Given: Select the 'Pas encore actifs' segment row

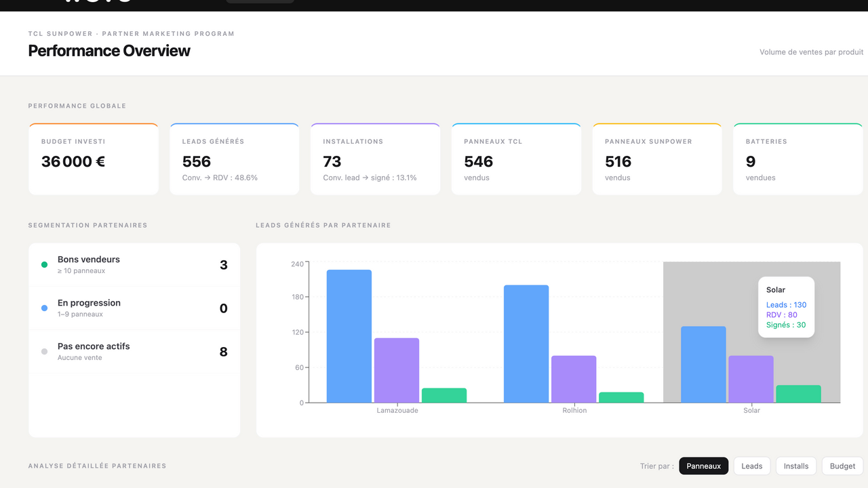Looking at the screenshot, I should (x=134, y=351).
